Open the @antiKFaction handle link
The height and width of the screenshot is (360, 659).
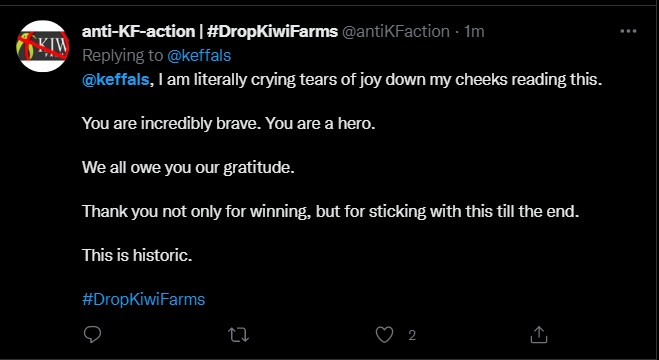[395, 32]
